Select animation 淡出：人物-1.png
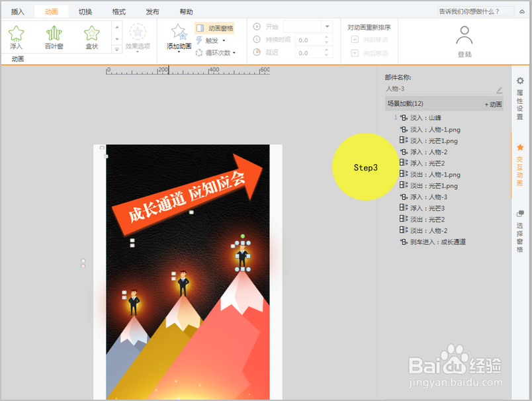532x401 pixels. (435, 175)
